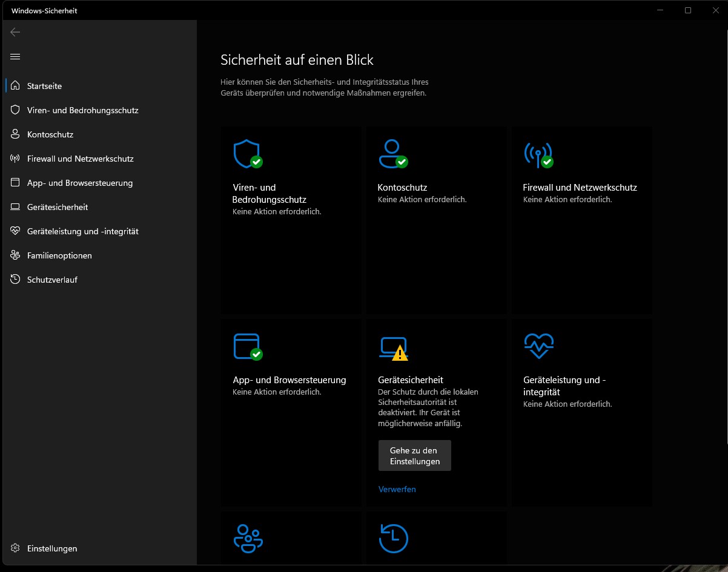This screenshot has width=728, height=572.
Task: Open Gerätesicherheit in sidebar
Action: click(x=100, y=207)
